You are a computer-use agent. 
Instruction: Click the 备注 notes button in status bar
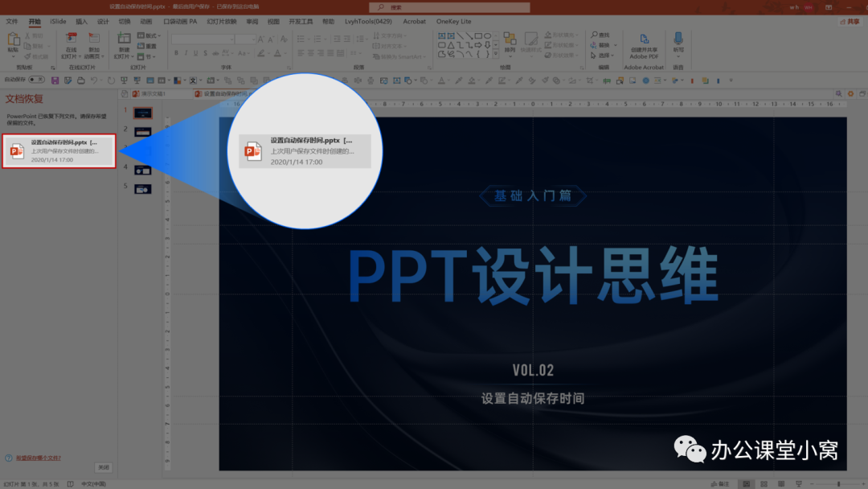(720, 484)
